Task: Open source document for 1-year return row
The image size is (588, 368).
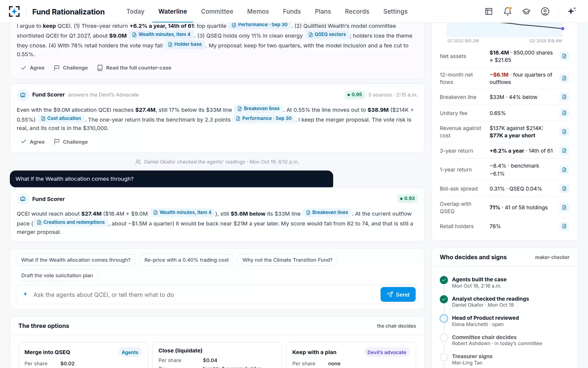Action: [564, 170]
